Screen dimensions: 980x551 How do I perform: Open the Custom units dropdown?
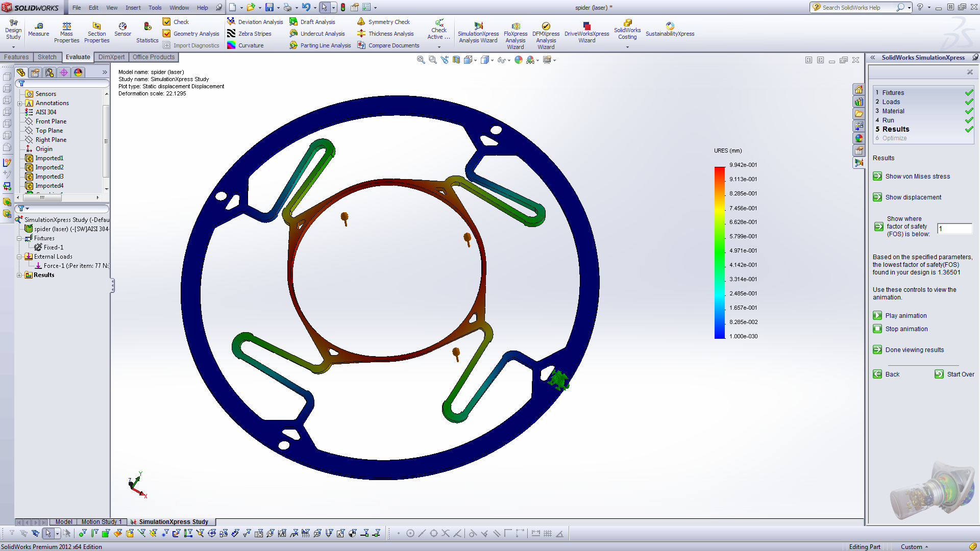click(914, 546)
